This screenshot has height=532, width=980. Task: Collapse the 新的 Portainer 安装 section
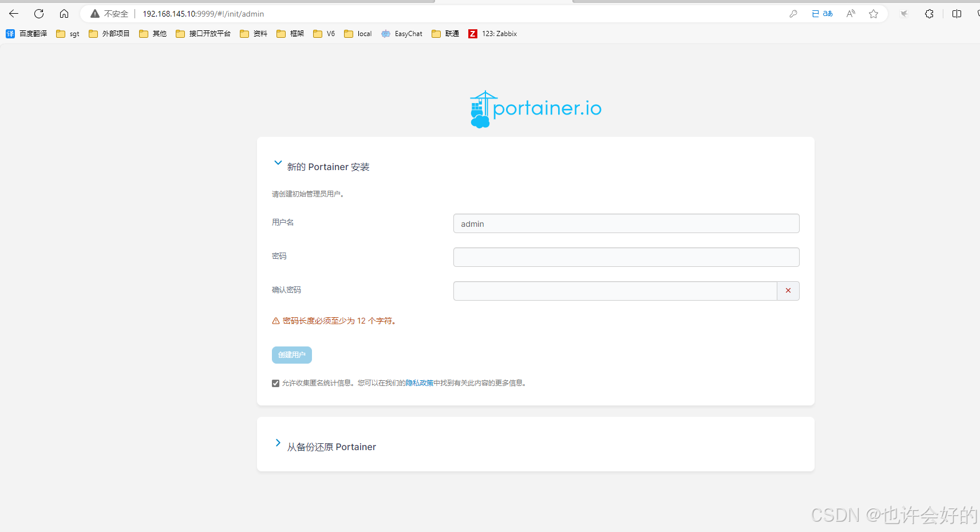278,163
